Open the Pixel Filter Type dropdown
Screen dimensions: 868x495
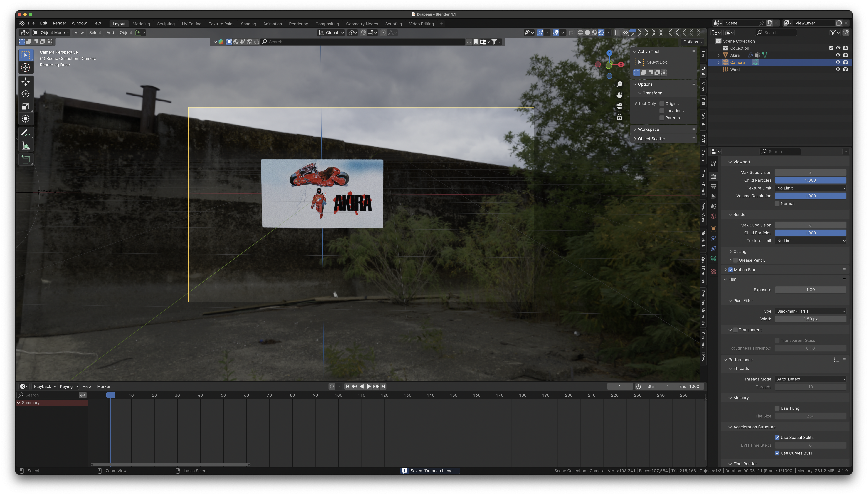(811, 311)
